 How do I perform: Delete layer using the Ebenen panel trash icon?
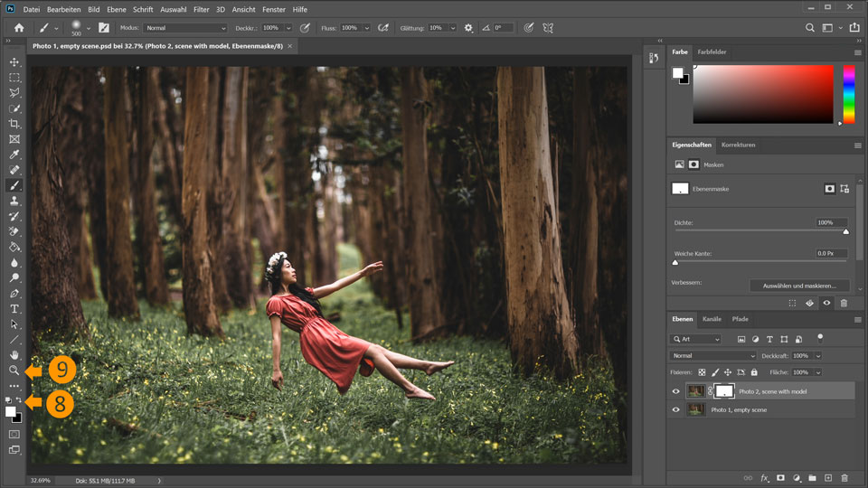tap(844, 477)
